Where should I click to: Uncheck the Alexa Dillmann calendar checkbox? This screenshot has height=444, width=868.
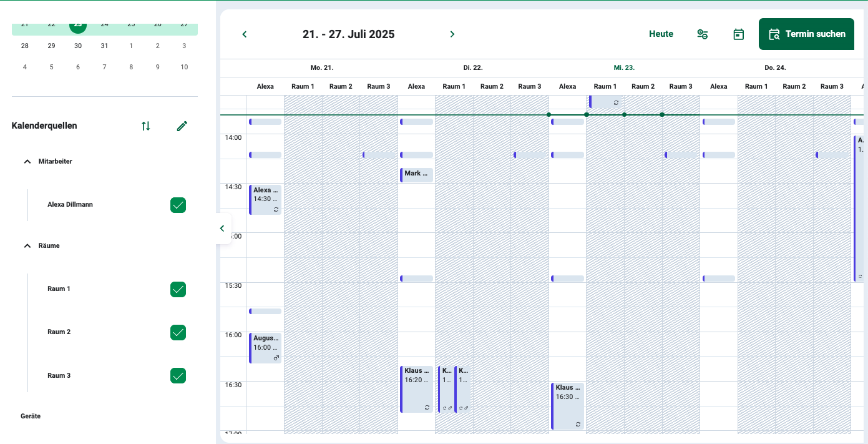point(178,205)
